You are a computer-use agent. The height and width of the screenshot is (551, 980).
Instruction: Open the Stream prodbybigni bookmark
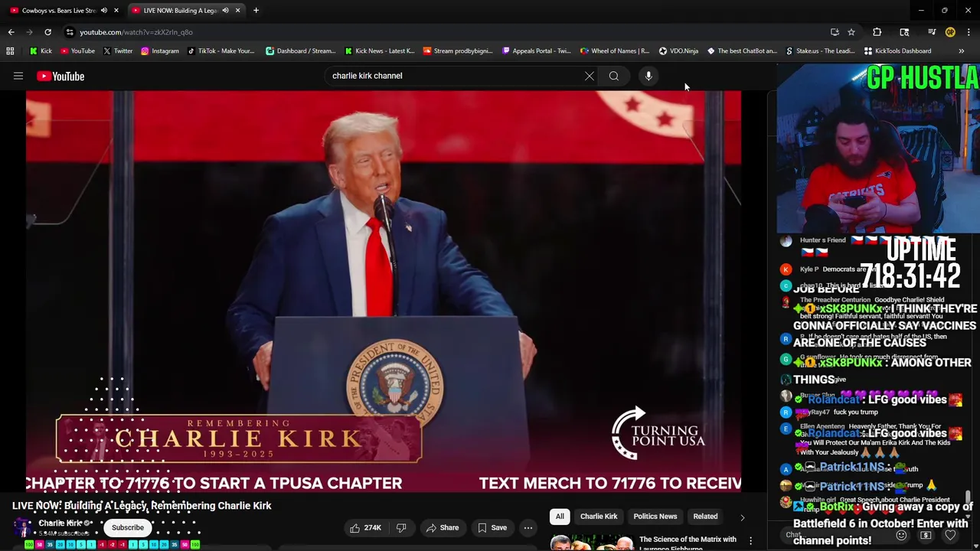pyautogui.click(x=458, y=51)
